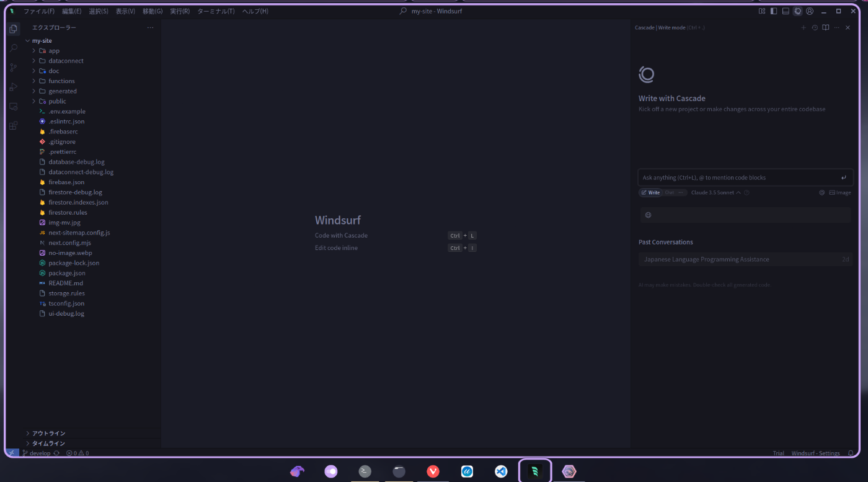Open the ターミナル(T) menu
The width and height of the screenshot is (868, 482).
point(216,11)
